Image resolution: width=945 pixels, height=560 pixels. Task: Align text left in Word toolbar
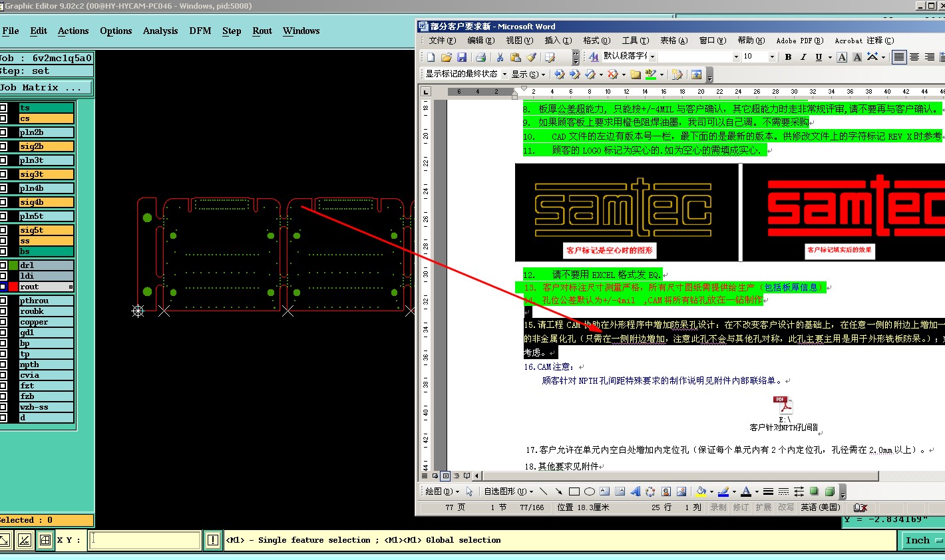(x=899, y=57)
